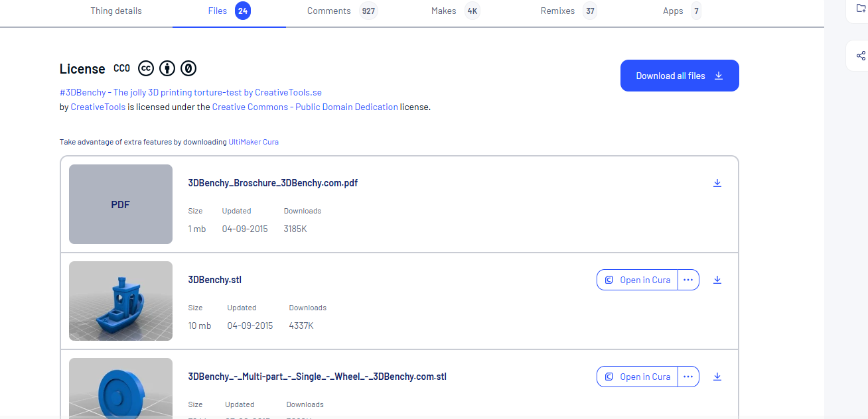The height and width of the screenshot is (419, 868).
Task: Click the 3DBenchy_Broschure_3DBenchy.com.pdf file name
Action: 273,183
